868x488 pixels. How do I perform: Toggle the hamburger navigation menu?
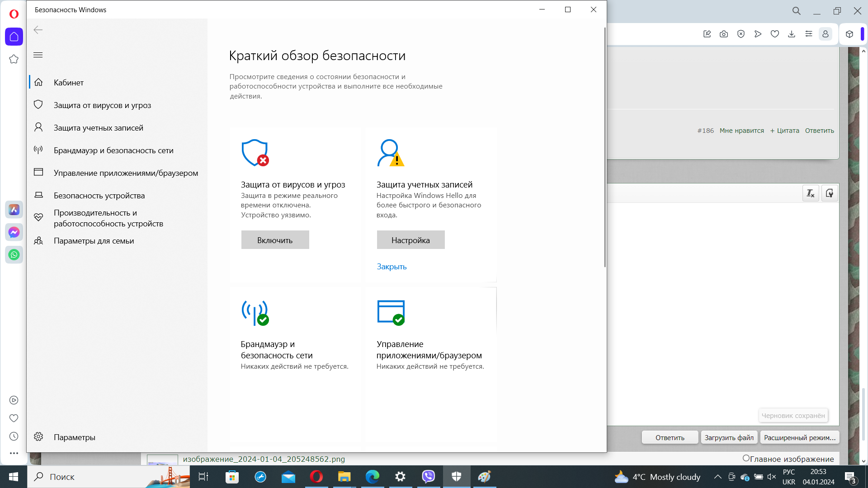[38, 55]
